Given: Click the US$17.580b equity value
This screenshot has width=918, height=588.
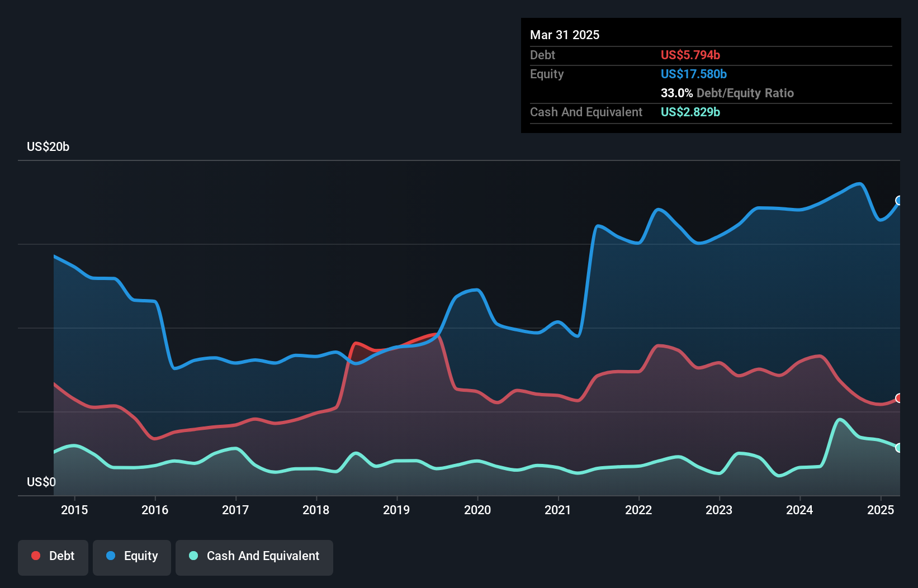Looking at the screenshot, I should pyautogui.click(x=693, y=74).
